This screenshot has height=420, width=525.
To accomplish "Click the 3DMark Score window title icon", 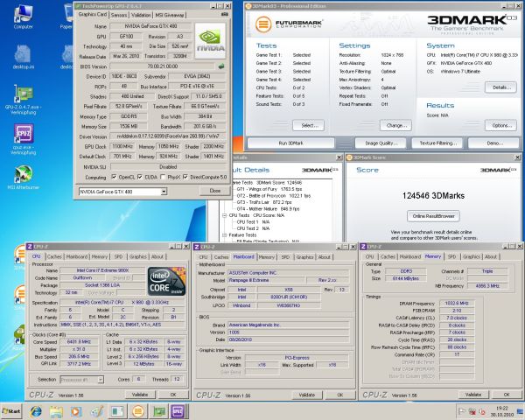I will click(349, 157).
